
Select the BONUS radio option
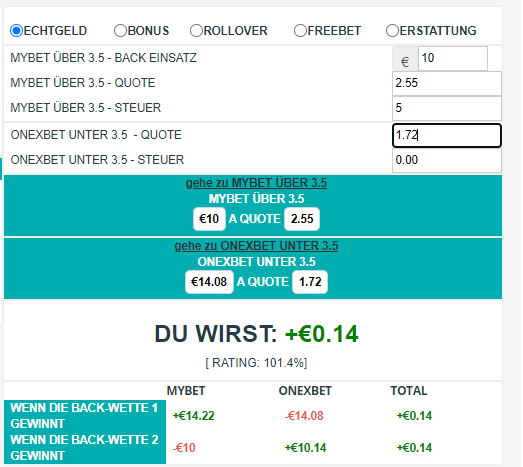pos(120,31)
